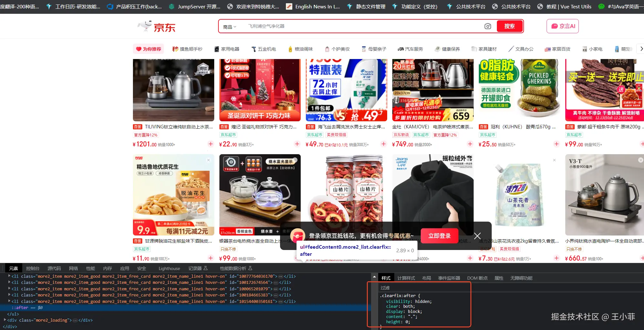Screen dimensions: 644x330
Task: Open the 计算样式 styles sub-tab
Action: (x=406, y=278)
